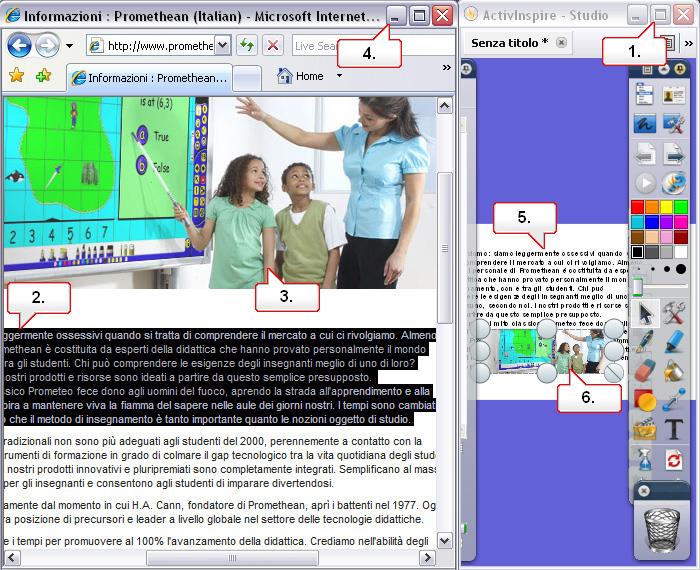Pick the red color swatch
The width and height of the screenshot is (700, 570).
638,207
